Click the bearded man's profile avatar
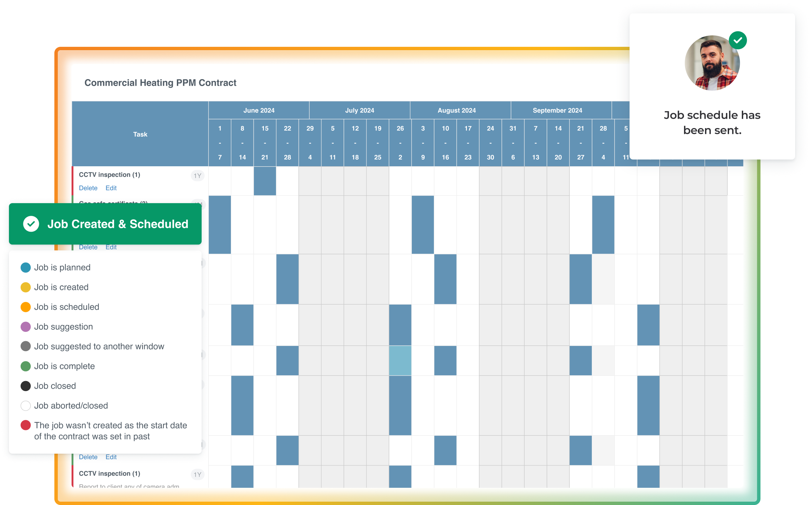812x505 pixels. tap(712, 63)
